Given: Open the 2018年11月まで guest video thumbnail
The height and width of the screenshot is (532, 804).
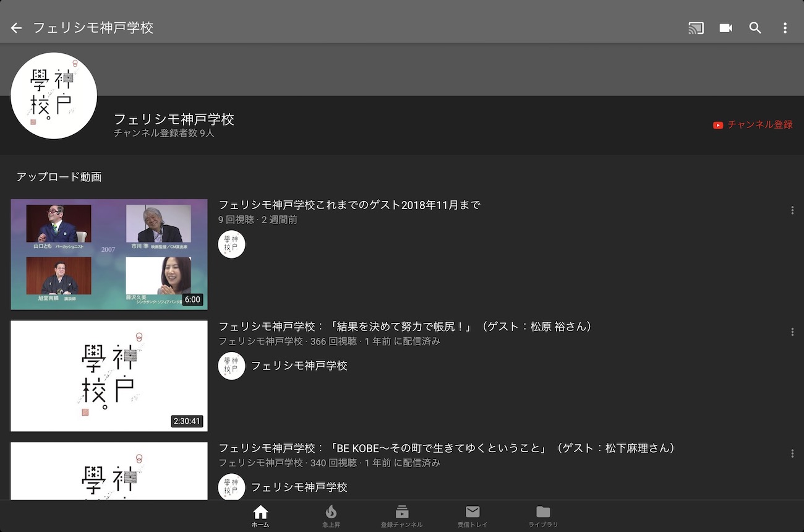Looking at the screenshot, I should tap(109, 254).
